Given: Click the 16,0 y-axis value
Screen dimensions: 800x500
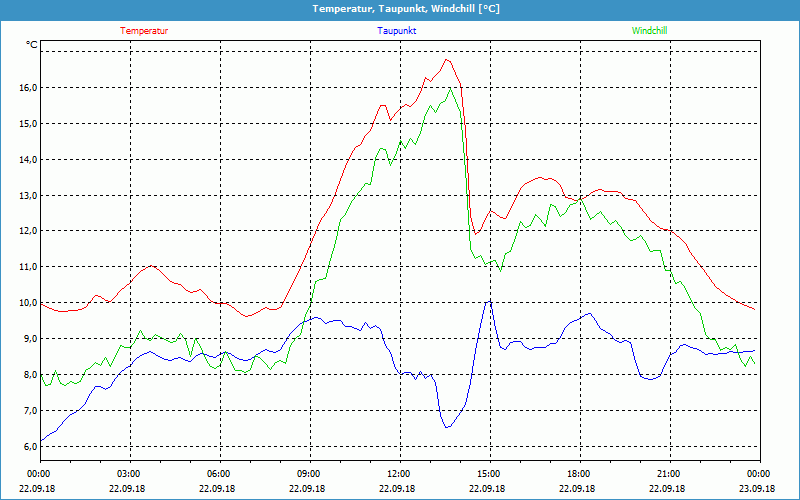Looking at the screenshot, I should pos(29,88).
